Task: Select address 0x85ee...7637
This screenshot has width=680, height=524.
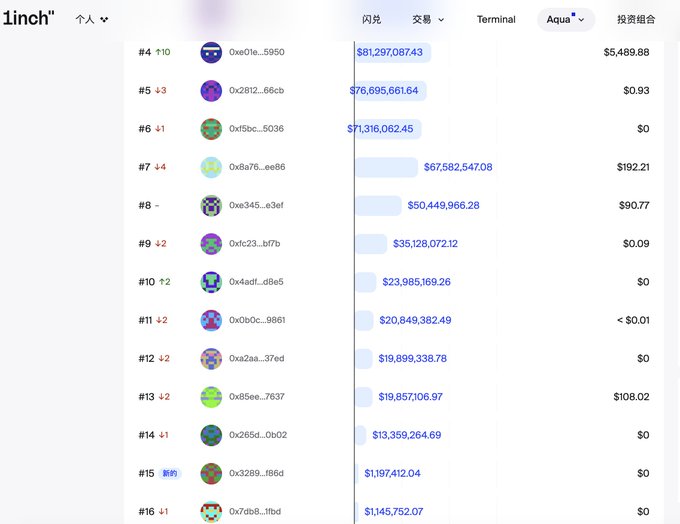Action: pyautogui.click(x=257, y=396)
